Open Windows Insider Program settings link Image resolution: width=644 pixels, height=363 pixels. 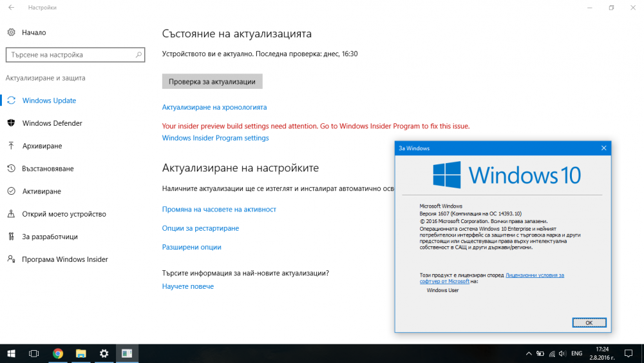[x=215, y=138]
